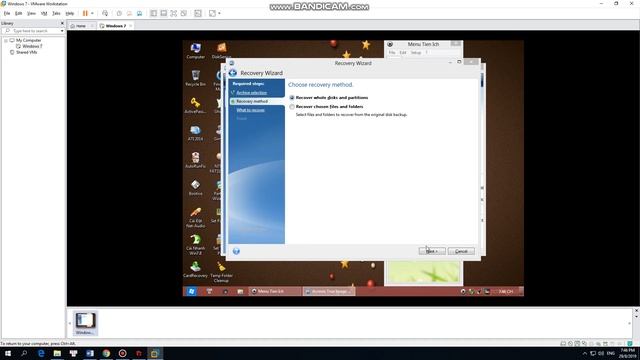This screenshot has height=360, width=640.
Task: Open the ActivePassword key desktop icon
Action: pos(196,105)
